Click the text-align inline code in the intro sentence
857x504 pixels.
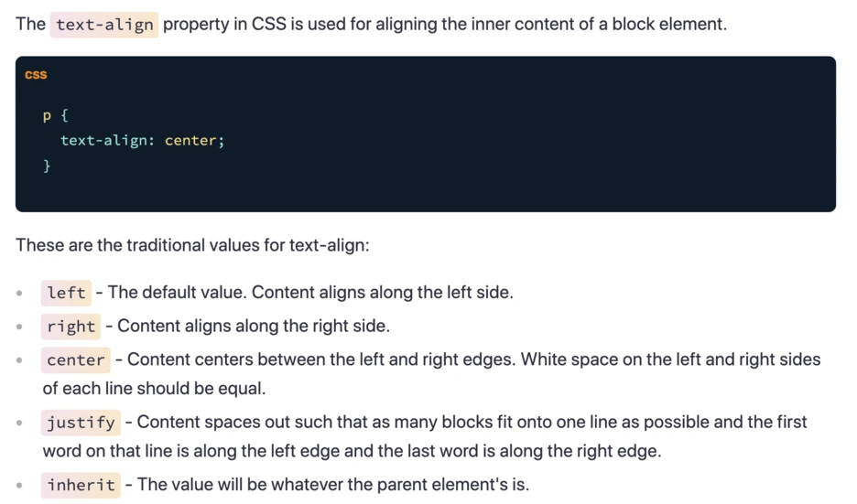pos(103,25)
